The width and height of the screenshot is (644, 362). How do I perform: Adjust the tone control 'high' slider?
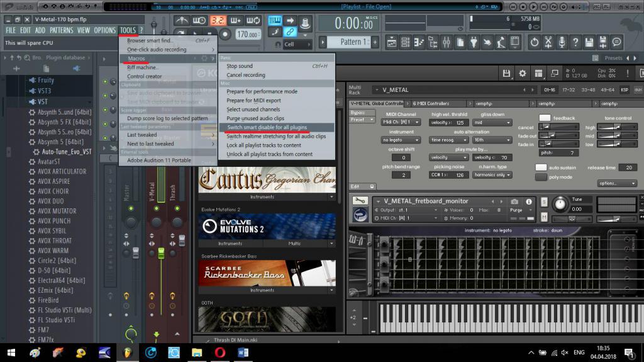(616, 127)
